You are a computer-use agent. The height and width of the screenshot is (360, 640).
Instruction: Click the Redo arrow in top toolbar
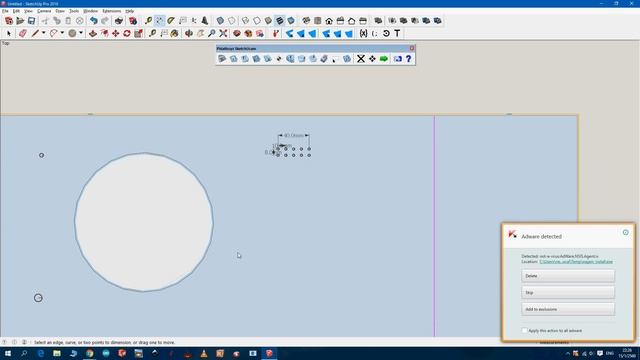tap(105, 21)
